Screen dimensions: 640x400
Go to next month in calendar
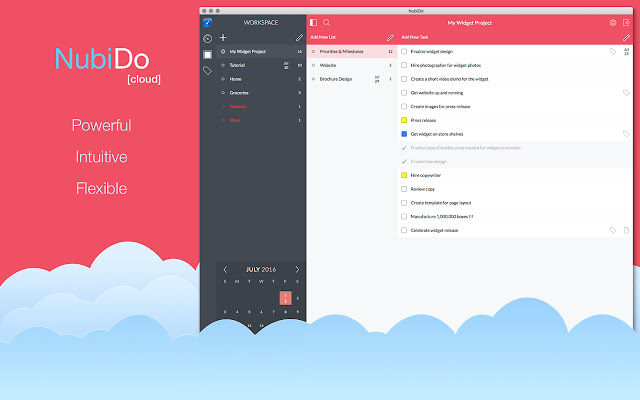pyautogui.click(x=297, y=269)
